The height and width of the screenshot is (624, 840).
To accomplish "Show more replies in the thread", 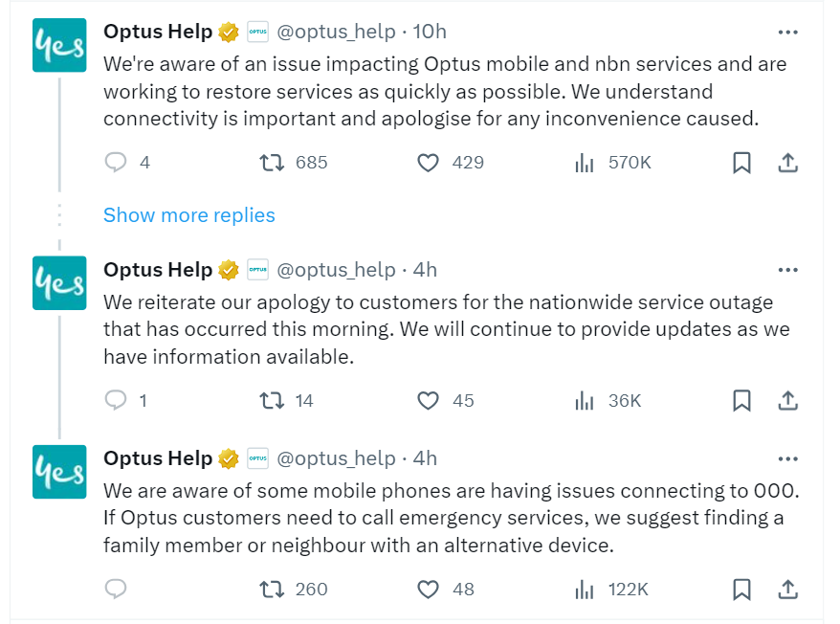I will 188,214.
